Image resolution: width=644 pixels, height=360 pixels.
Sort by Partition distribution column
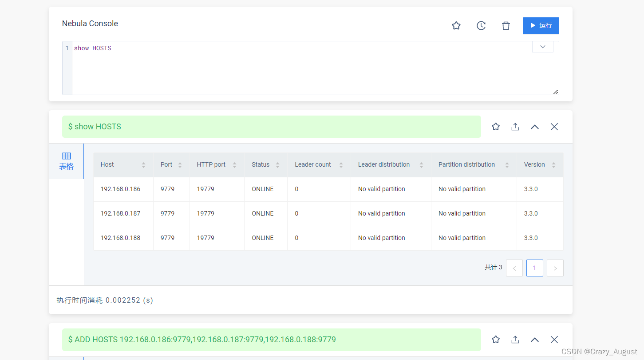coord(507,165)
